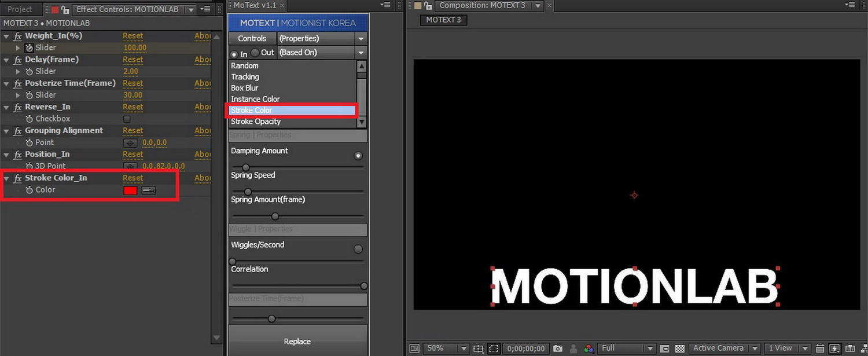Enable the Reverse_In checkbox

(x=127, y=119)
